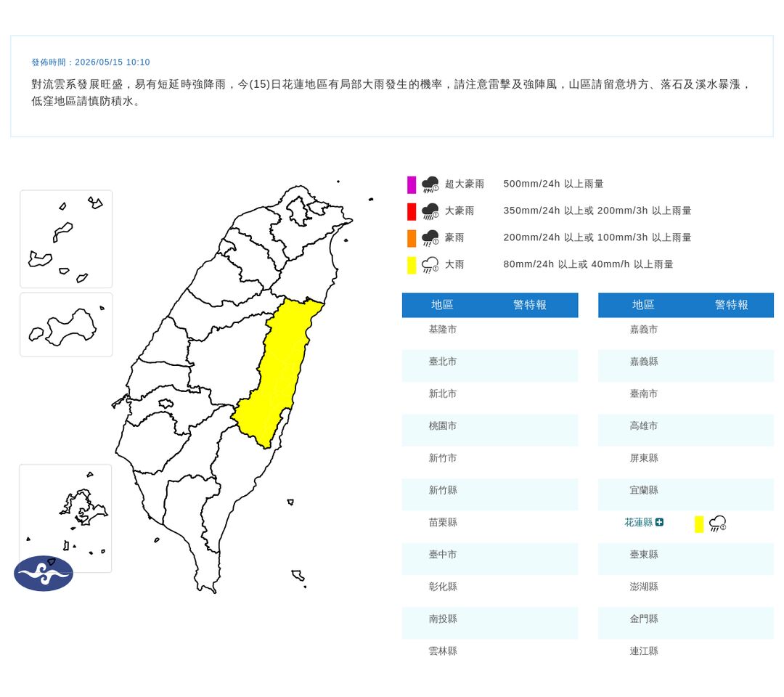
Task: Click the yellow 大雨 legend color swatch
Action: coord(412,265)
